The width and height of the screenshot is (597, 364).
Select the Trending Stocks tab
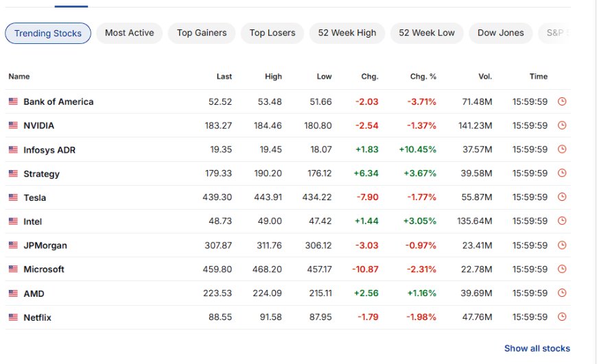(48, 33)
